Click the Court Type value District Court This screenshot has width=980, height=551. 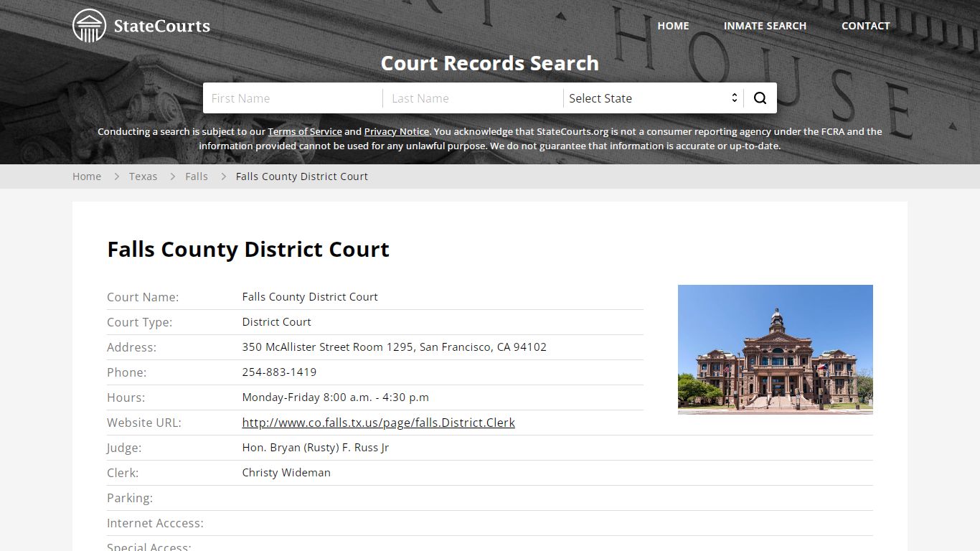(x=276, y=322)
